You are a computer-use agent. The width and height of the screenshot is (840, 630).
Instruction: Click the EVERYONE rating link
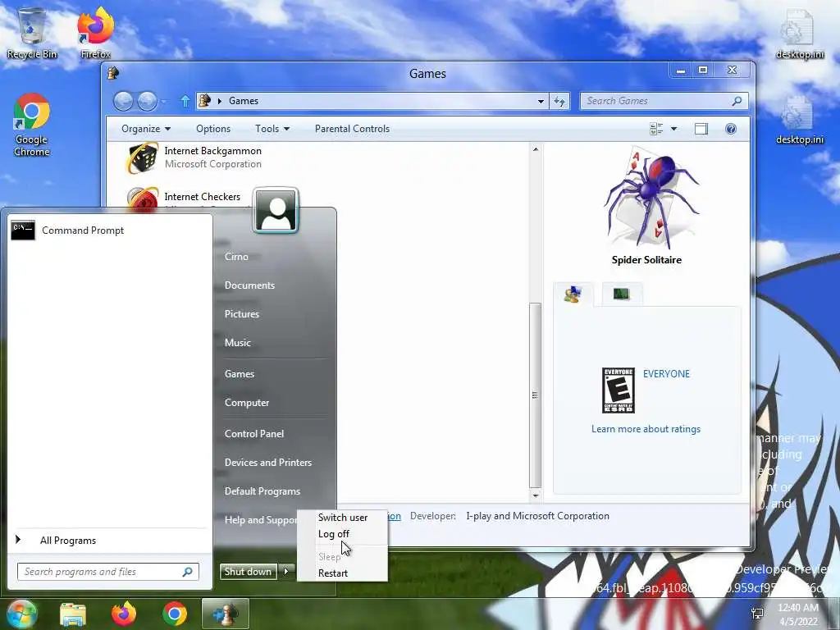[666, 374]
